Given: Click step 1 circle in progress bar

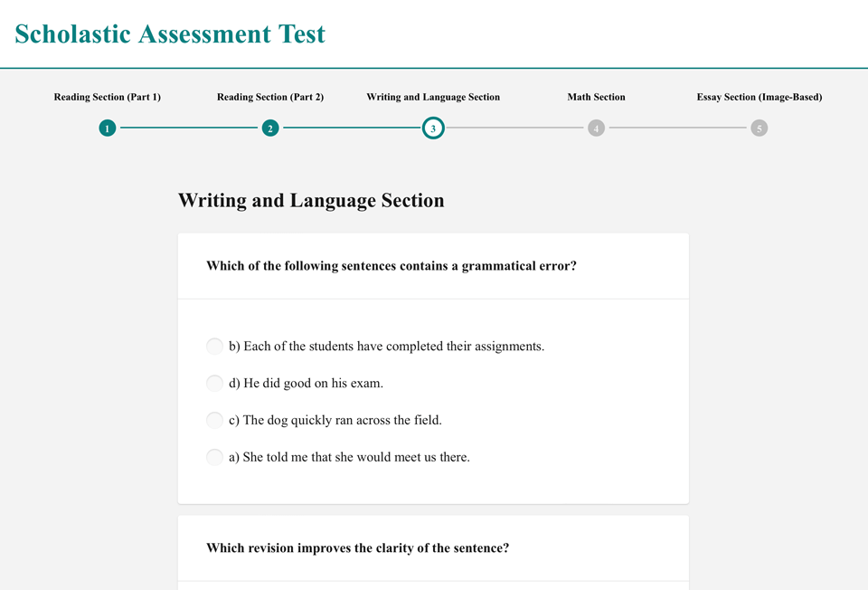Looking at the screenshot, I should [108, 128].
